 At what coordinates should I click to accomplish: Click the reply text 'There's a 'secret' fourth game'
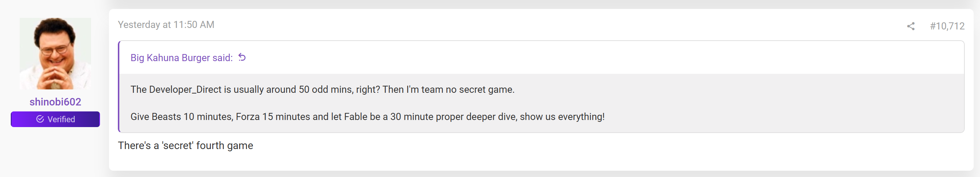coord(185,146)
